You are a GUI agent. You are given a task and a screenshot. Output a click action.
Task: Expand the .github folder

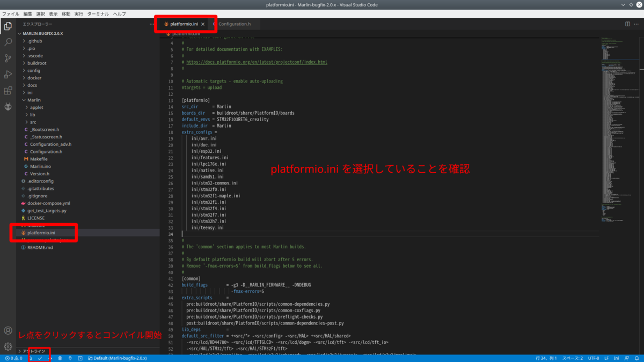88,41
